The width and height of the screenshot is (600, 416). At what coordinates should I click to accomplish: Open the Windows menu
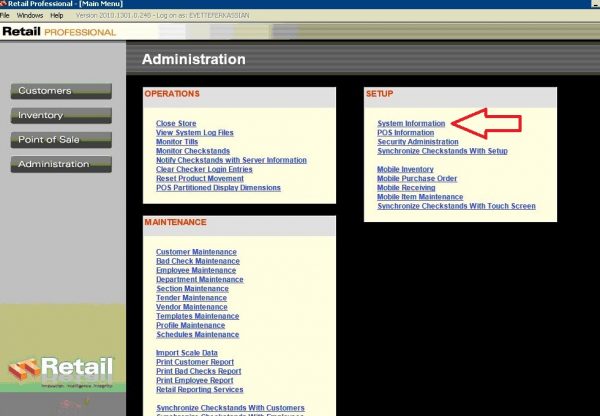tap(30, 16)
